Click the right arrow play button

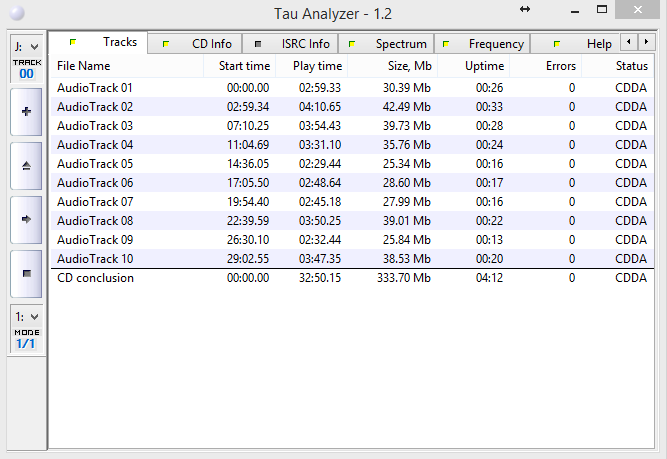(x=26, y=220)
